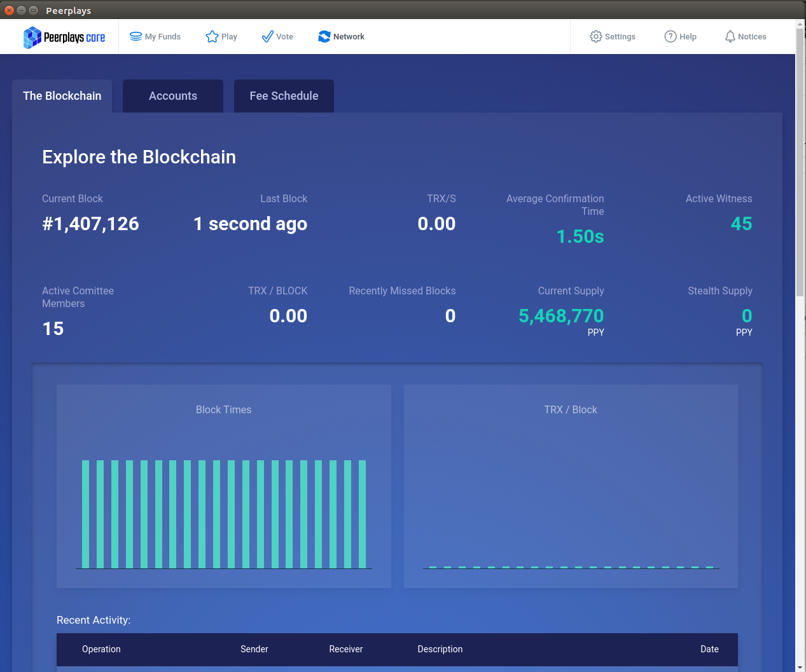Screen dimensions: 806x672
Task: Go to the Vote page
Action: click(x=277, y=36)
